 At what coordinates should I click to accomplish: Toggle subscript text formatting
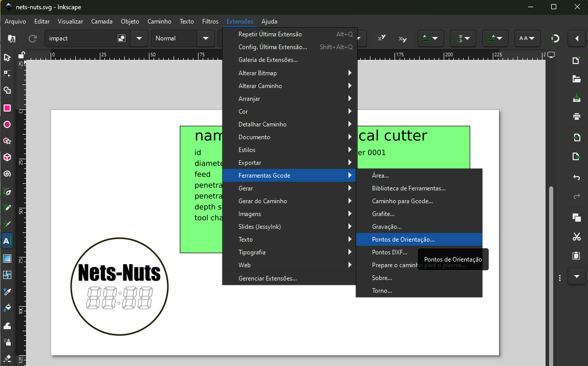click(403, 38)
